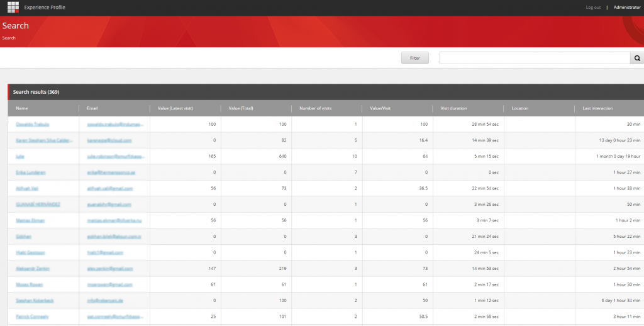Log out of the session
The image size is (644, 326).
pos(593,8)
